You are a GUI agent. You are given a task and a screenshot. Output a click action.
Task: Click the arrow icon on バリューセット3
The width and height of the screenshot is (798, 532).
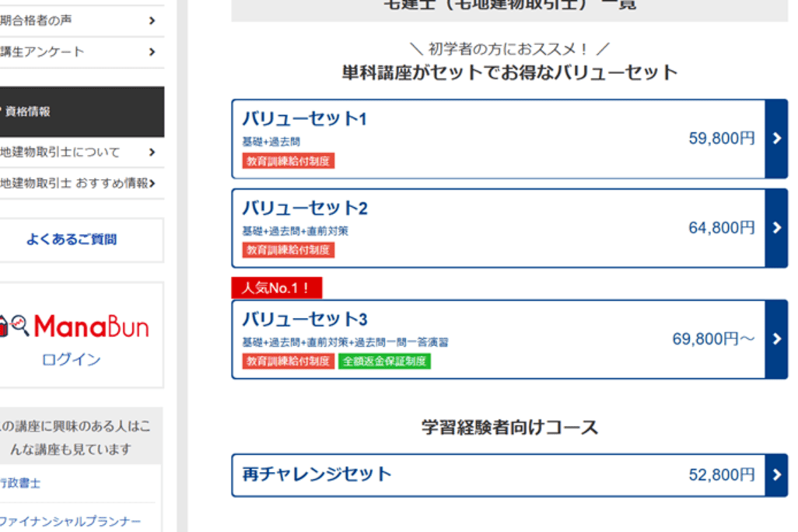(x=776, y=339)
